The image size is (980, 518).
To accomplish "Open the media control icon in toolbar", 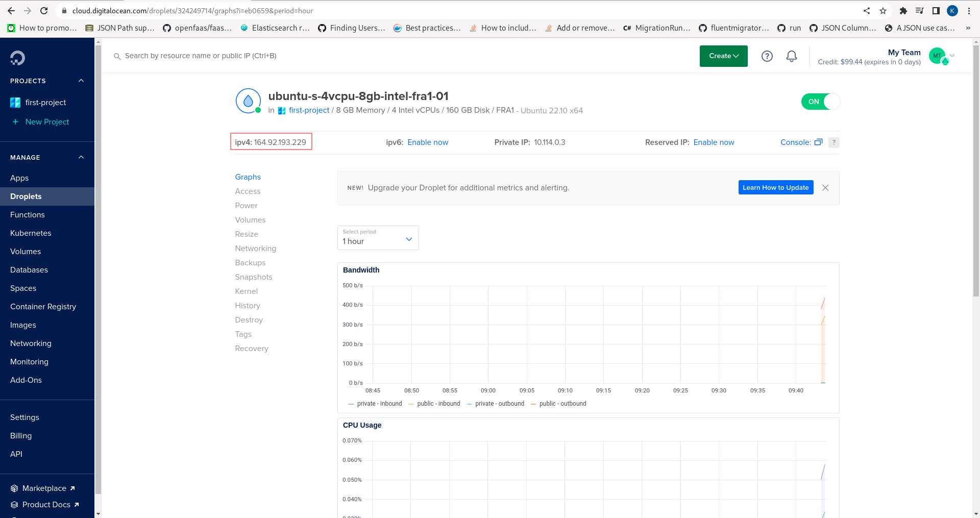I will 920,11.
